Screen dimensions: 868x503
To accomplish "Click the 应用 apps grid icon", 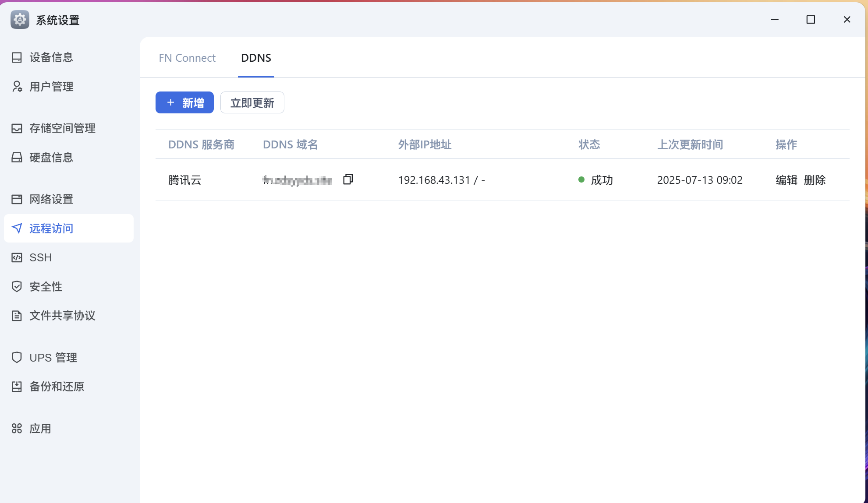I will (x=17, y=429).
